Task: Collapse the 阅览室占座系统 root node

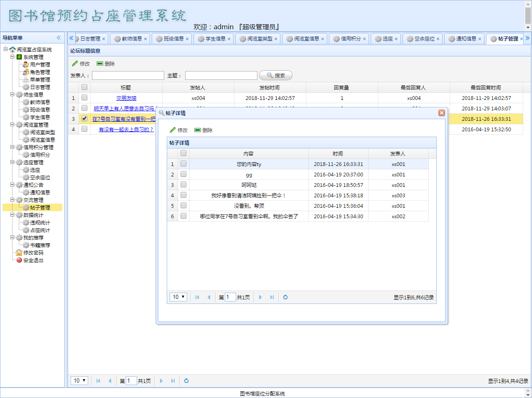Action: coord(5,49)
